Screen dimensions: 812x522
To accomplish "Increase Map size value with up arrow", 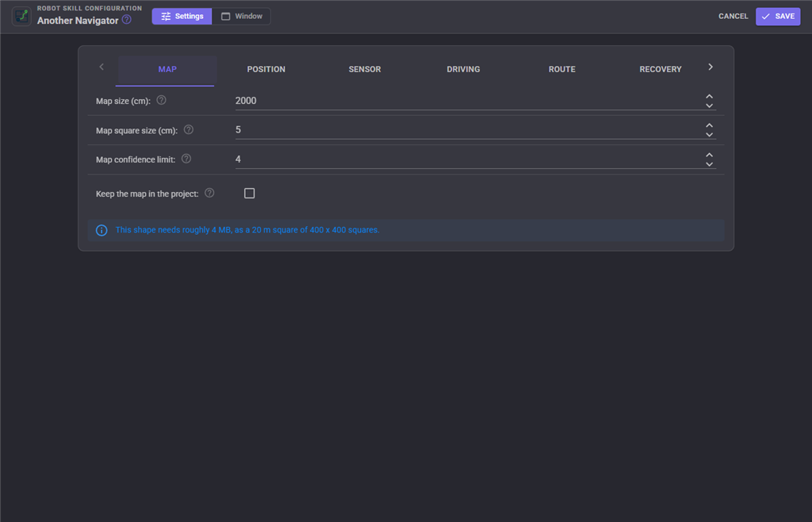I will [710, 96].
